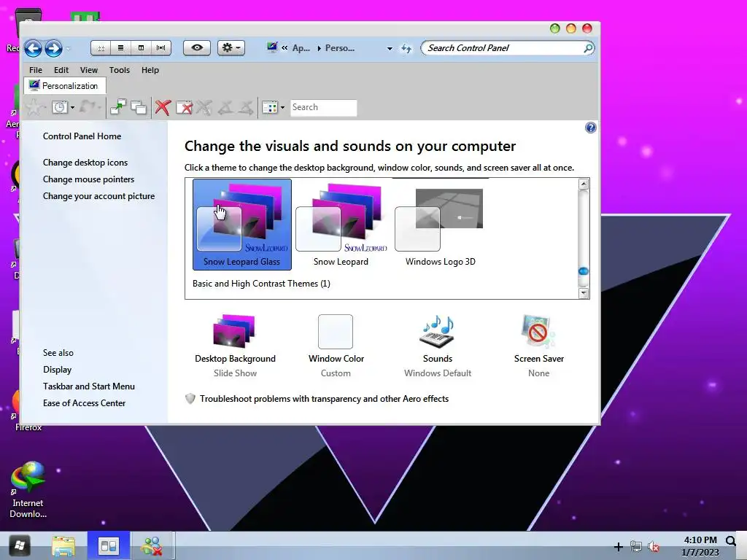Go forward with the blue forward arrow
Image resolution: width=747 pixels, height=560 pixels.
[x=53, y=48]
